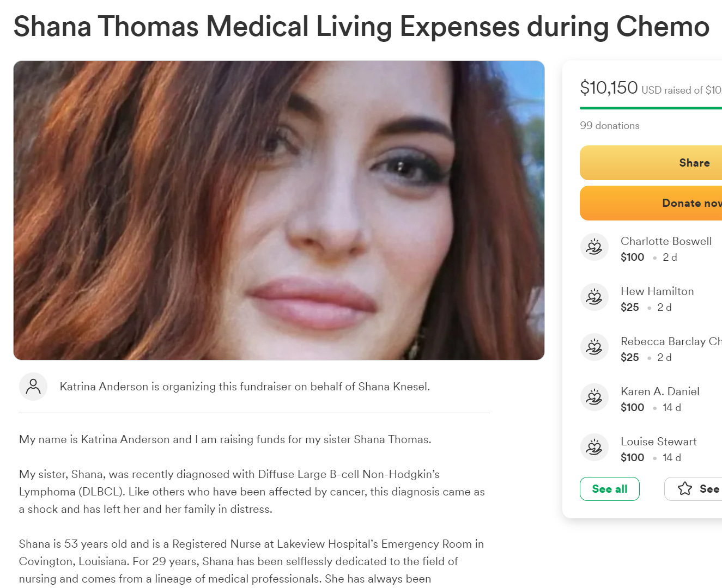Select the donation icon next to Louise Stewart
The height and width of the screenshot is (588, 722).
(594, 448)
